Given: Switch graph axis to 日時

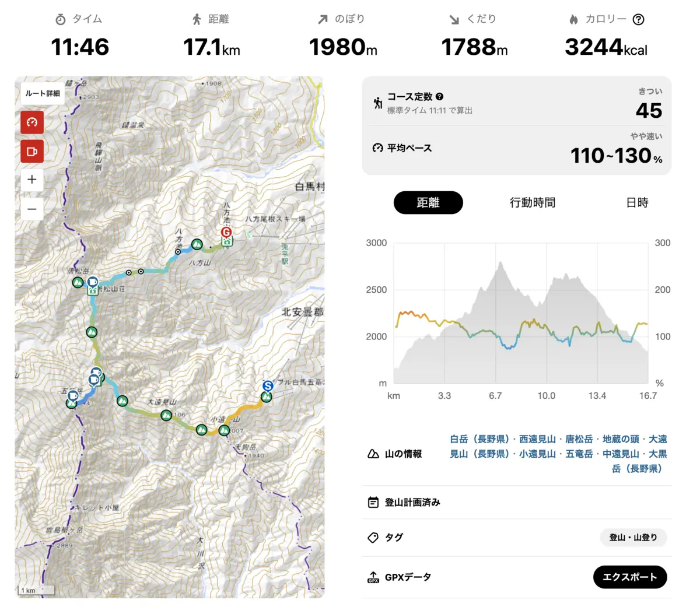Looking at the screenshot, I should click(x=637, y=203).
